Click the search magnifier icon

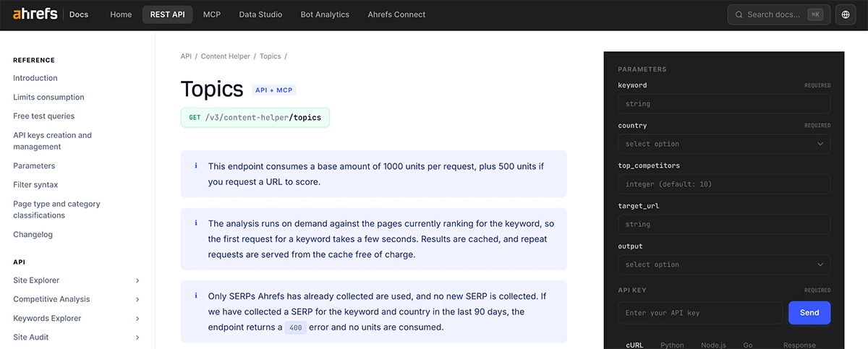click(739, 14)
